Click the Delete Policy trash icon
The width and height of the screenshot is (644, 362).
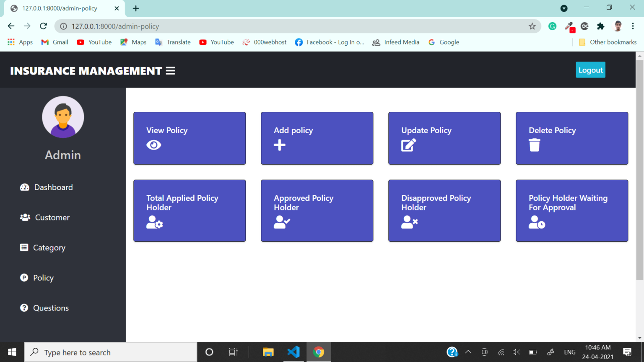click(534, 145)
